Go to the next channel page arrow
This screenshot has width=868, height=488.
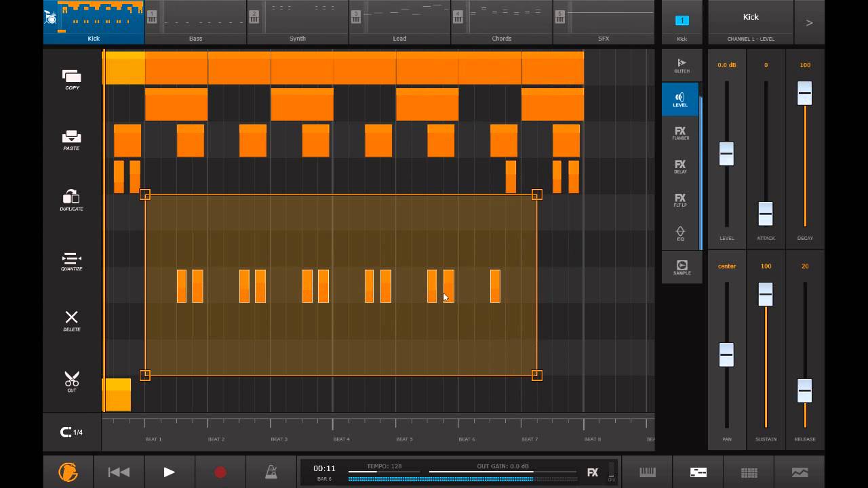[809, 22]
